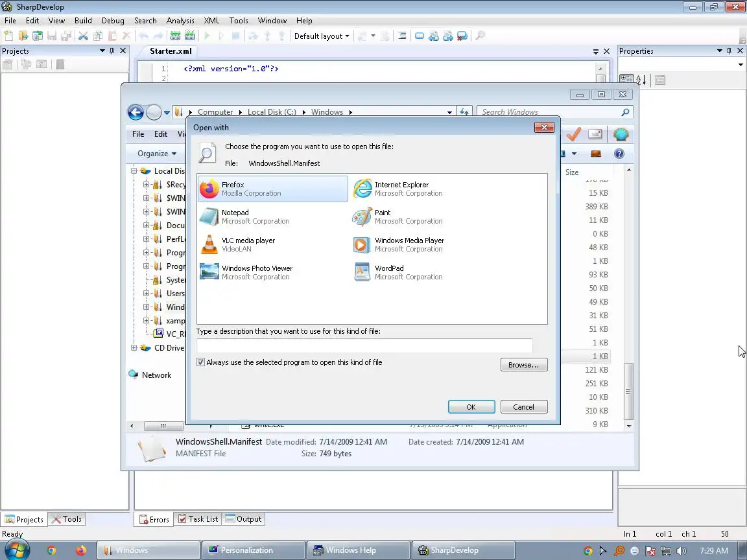
Task: Click the New File icon in SharpDevelop toolbar
Action: pyautogui.click(x=8, y=36)
